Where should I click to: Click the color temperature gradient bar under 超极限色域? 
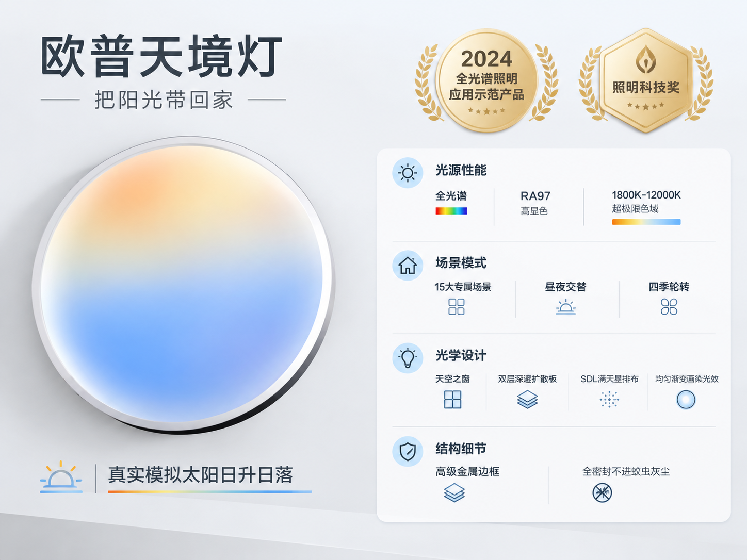pyautogui.click(x=646, y=222)
